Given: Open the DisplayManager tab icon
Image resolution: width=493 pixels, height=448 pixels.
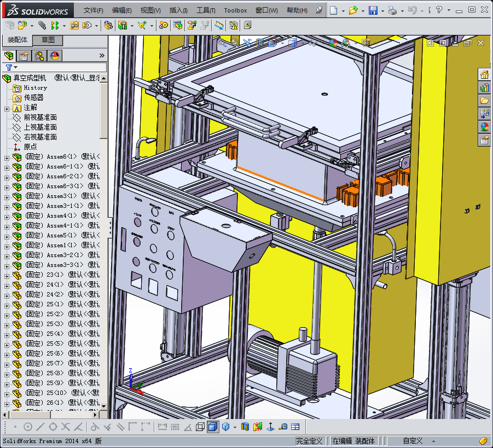Looking at the screenshot, I should coord(55,56).
